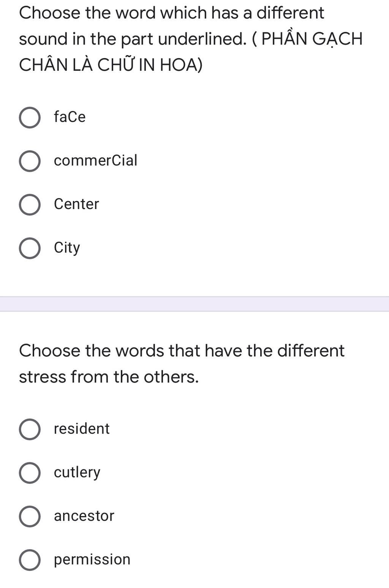The image size is (389, 588).
Task: Select the resident radio button
Action: pyautogui.click(x=30, y=430)
